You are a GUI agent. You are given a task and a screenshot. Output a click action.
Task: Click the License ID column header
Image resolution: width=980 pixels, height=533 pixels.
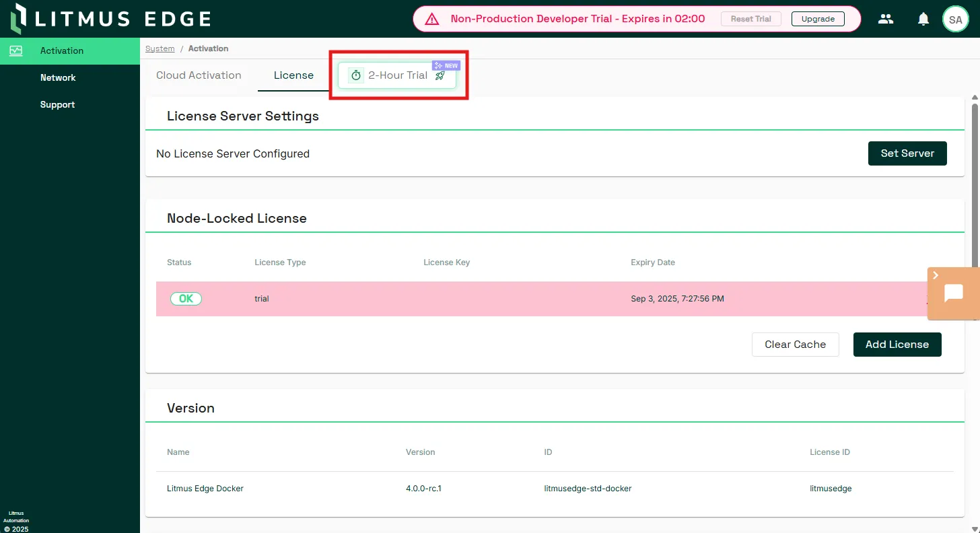point(830,452)
